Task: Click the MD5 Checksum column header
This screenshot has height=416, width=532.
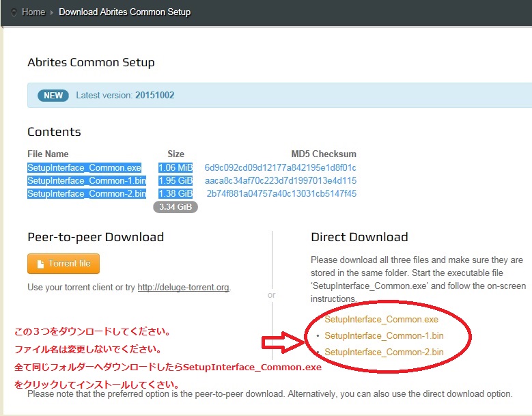Action: (x=324, y=154)
